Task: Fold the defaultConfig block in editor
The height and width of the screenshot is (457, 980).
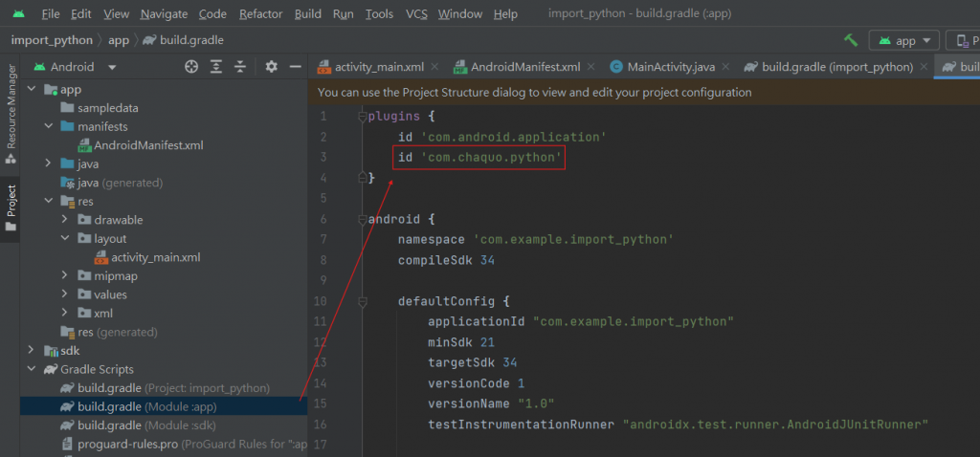Action: point(362,301)
